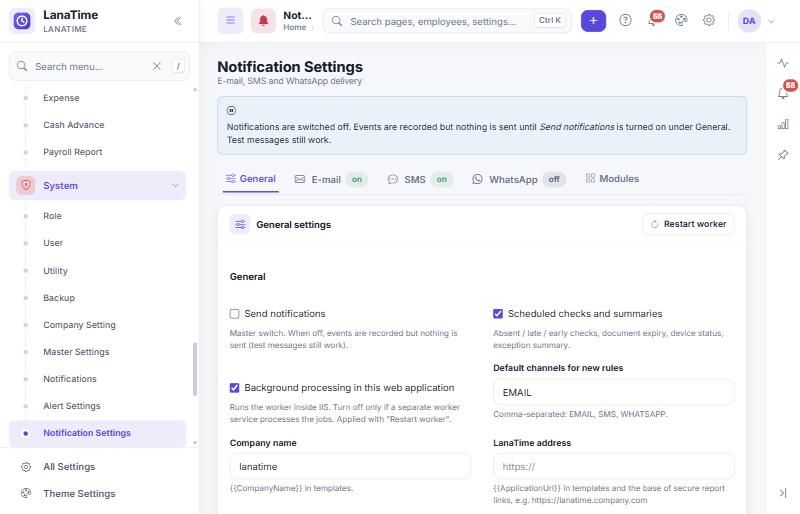Open the Payroll Report menu item

point(72,152)
